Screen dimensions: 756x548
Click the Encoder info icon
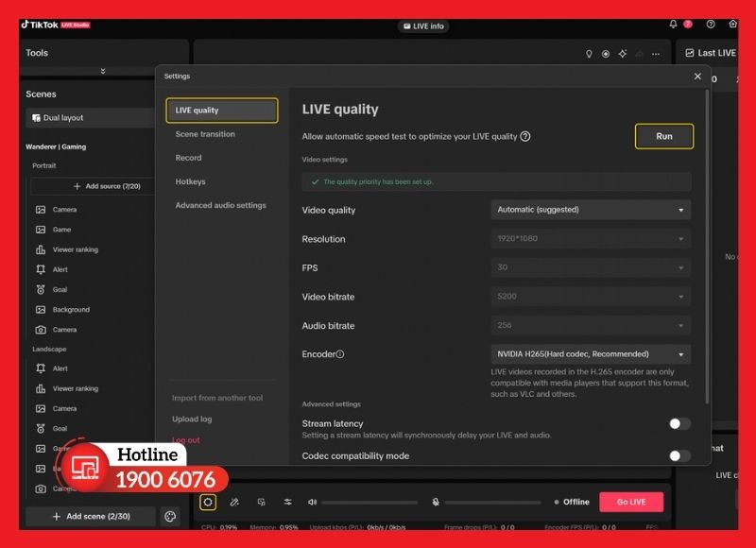tap(340, 354)
